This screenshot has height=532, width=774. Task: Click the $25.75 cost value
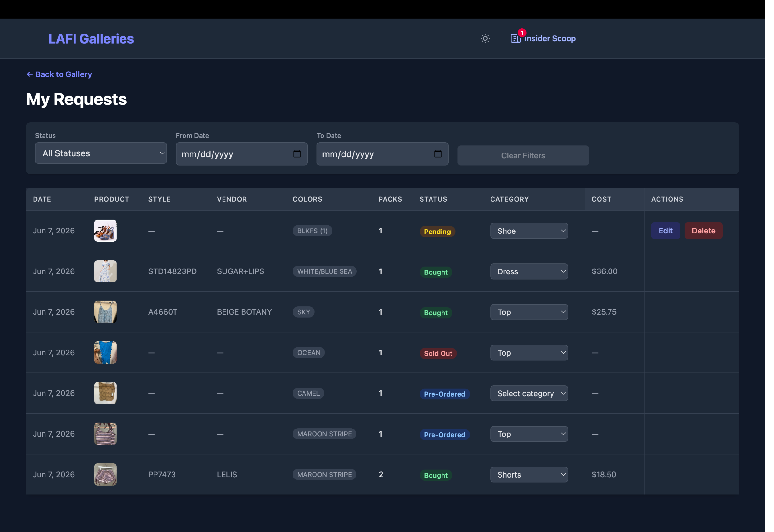pos(604,312)
